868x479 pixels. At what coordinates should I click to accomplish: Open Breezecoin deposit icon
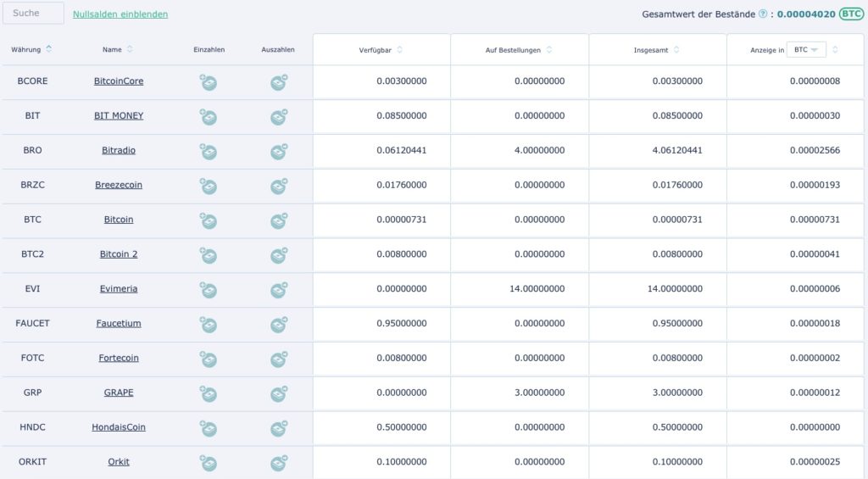coord(209,187)
